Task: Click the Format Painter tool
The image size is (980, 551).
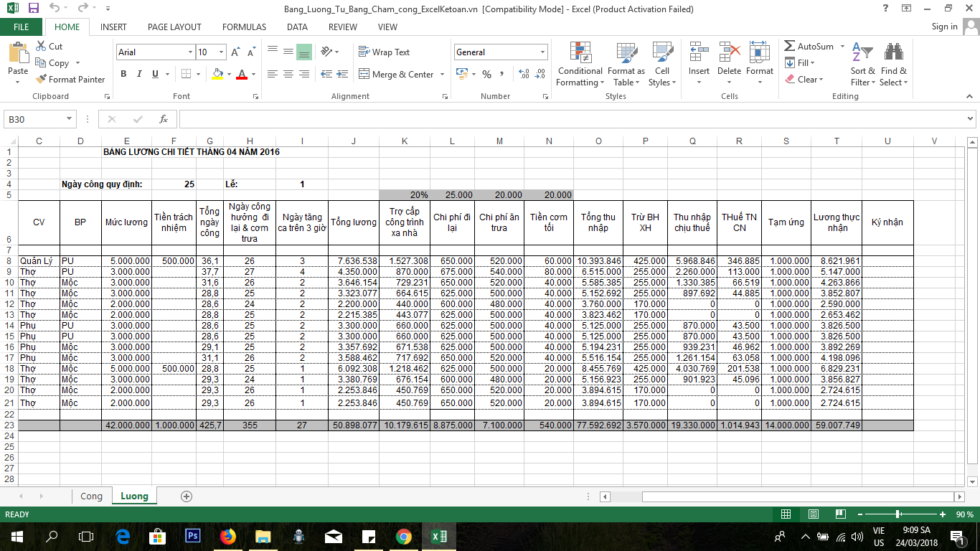Action: coord(70,80)
